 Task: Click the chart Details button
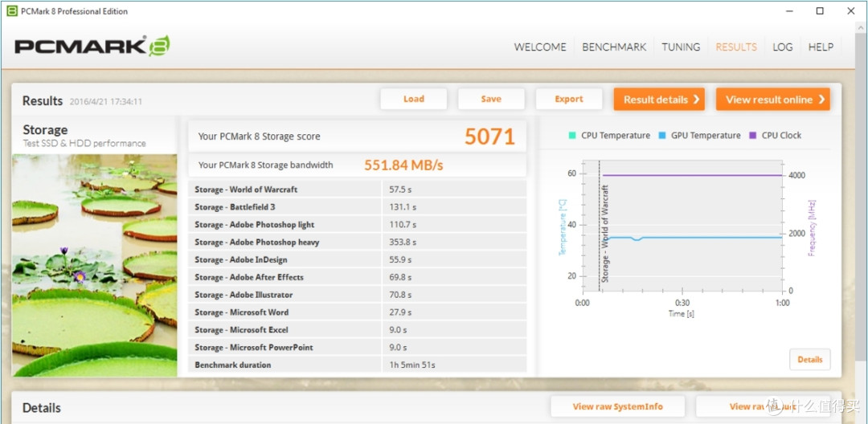coord(810,359)
